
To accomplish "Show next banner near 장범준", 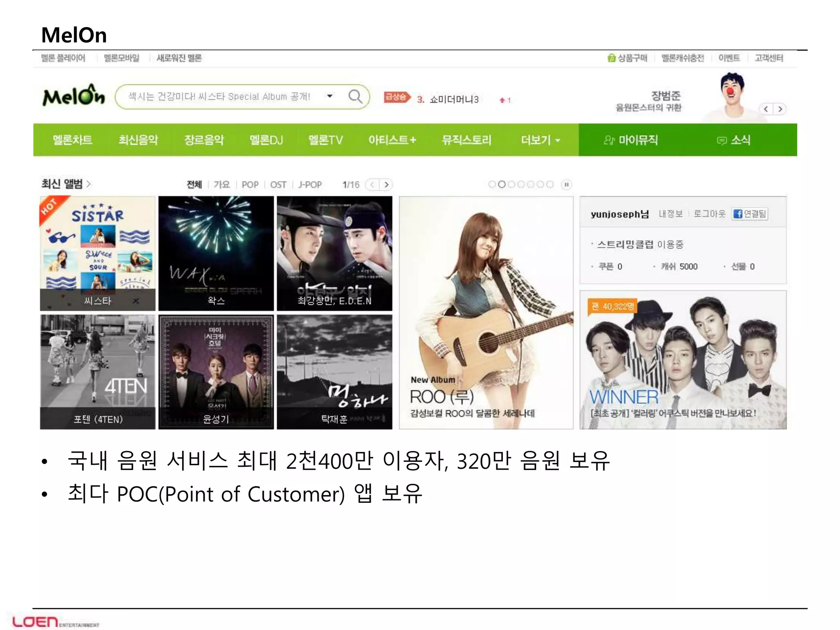I will tap(780, 109).
